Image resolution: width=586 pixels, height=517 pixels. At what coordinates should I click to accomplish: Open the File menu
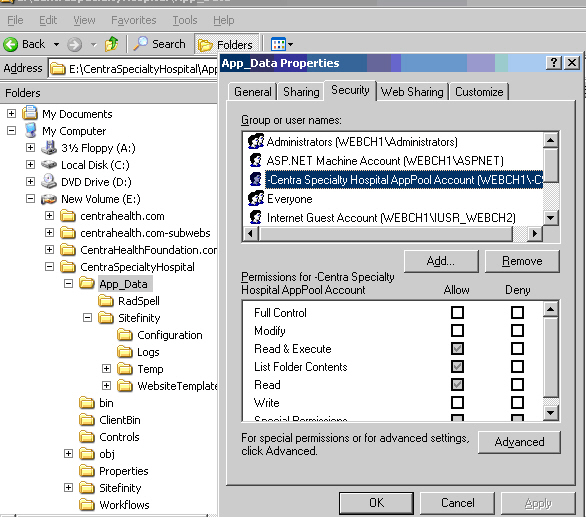pos(15,20)
